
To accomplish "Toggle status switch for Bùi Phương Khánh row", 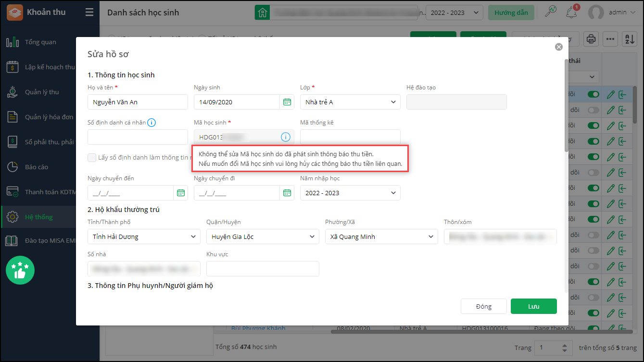I will (593, 329).
